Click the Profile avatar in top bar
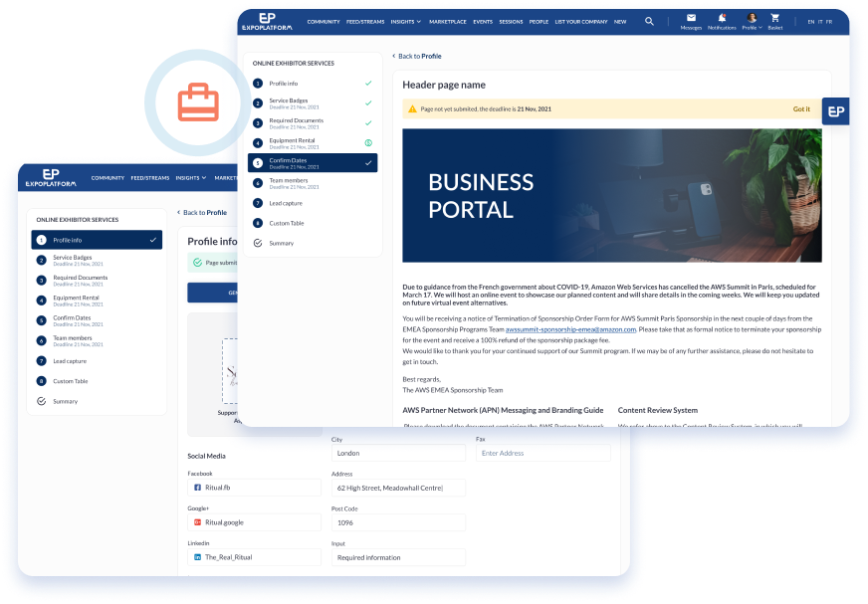868x604 pixels. click(752, 18)
